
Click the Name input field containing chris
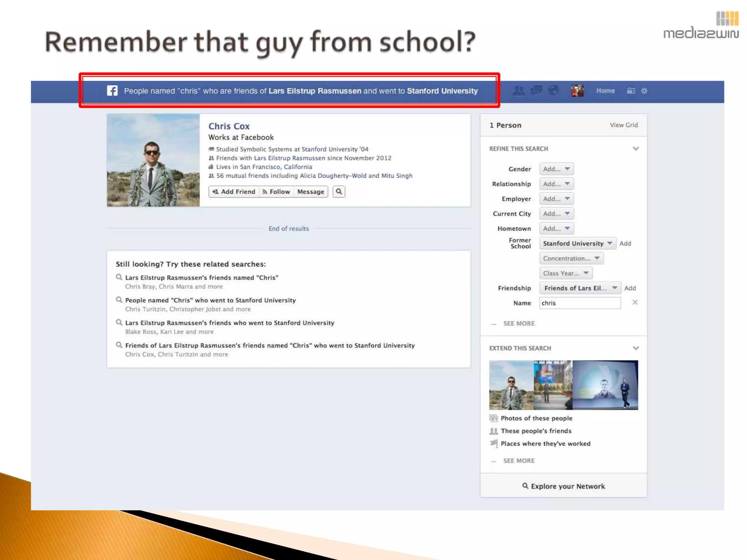click(580, 303)
